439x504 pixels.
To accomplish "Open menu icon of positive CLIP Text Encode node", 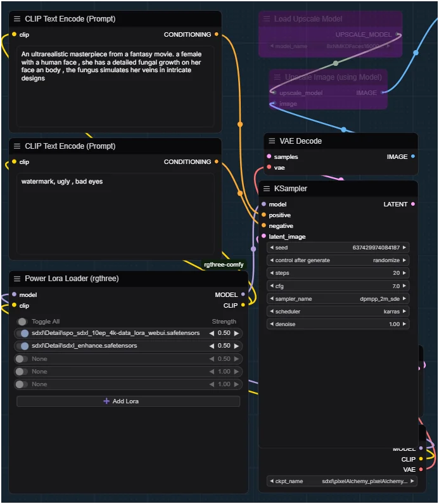I will [x=17, y=19].
